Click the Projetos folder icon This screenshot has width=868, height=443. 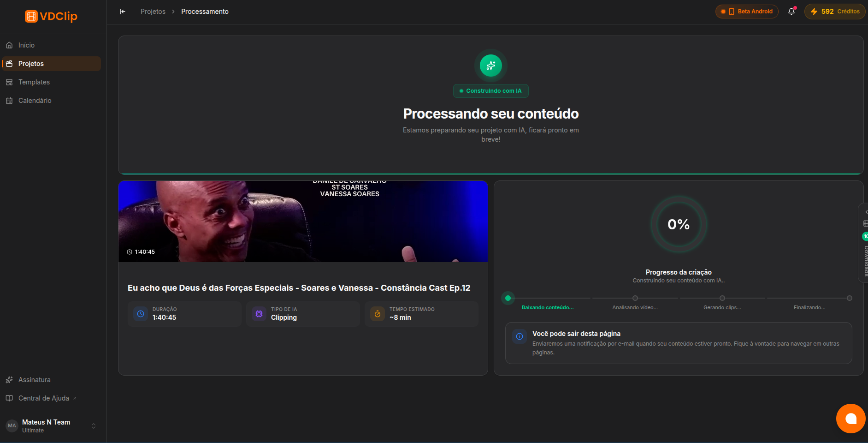[x=9, y=64]
